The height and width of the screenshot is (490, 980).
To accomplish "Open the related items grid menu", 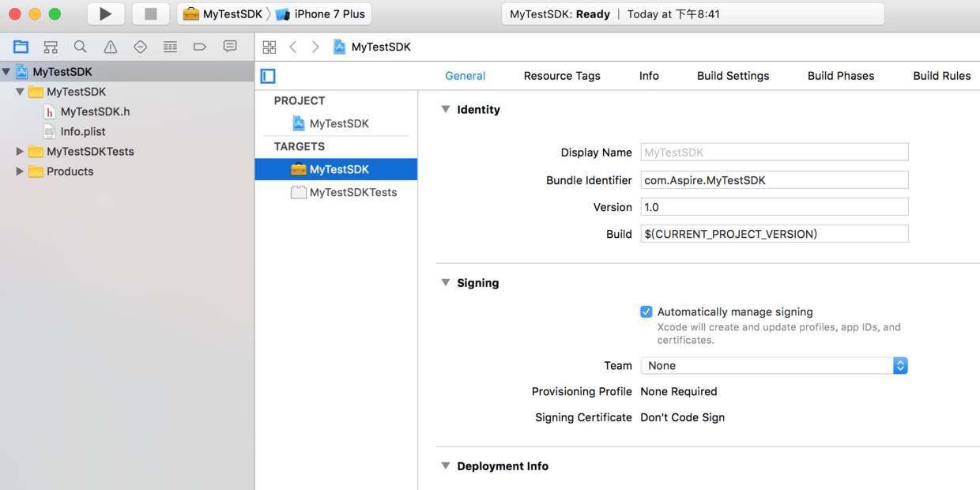I will click(x=269, y=47).
